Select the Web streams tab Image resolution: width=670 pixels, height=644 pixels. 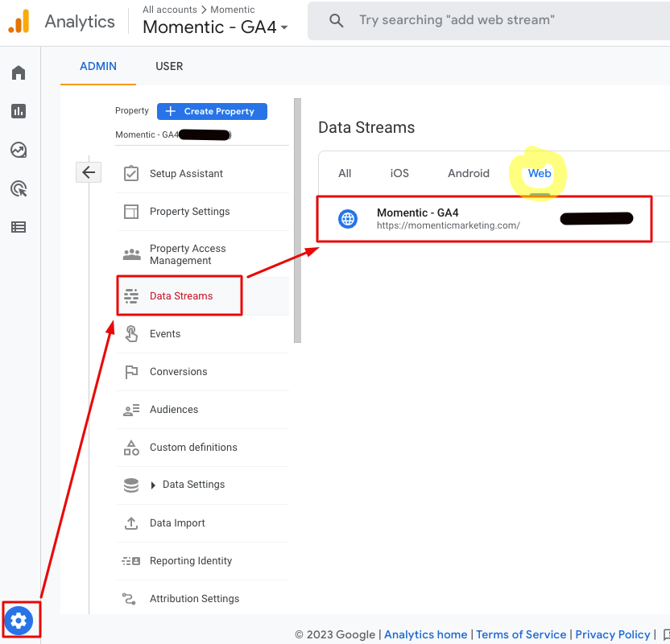(540, 173)
